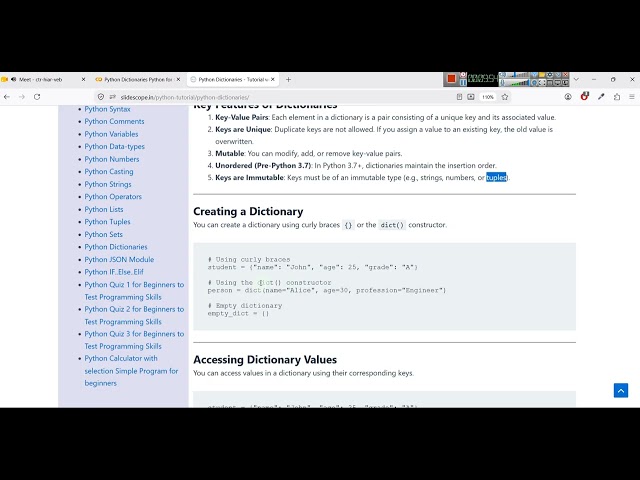Open the Python Syntax link
This screenshot has height=480, width=640.
[107, 109]
